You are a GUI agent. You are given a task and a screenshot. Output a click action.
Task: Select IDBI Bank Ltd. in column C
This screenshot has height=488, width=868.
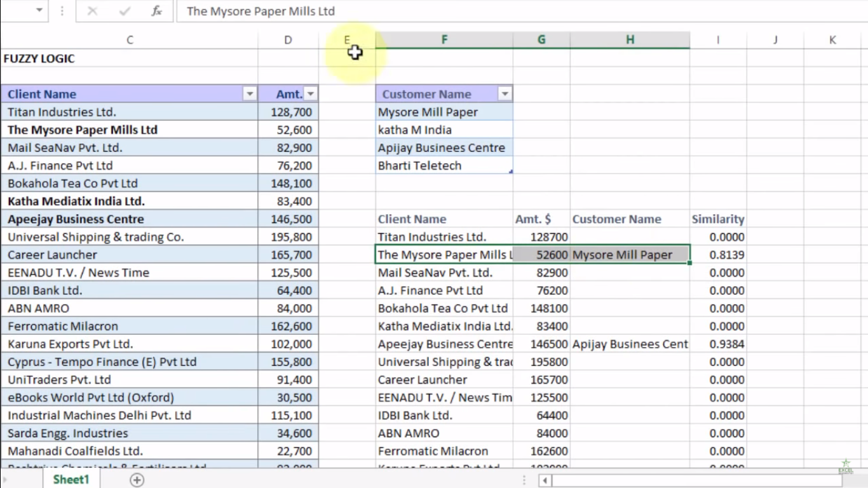click(x=130, y=290)
